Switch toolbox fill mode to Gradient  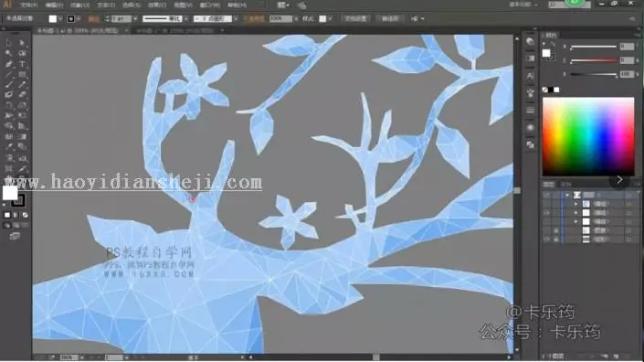[x=16, y=215]
